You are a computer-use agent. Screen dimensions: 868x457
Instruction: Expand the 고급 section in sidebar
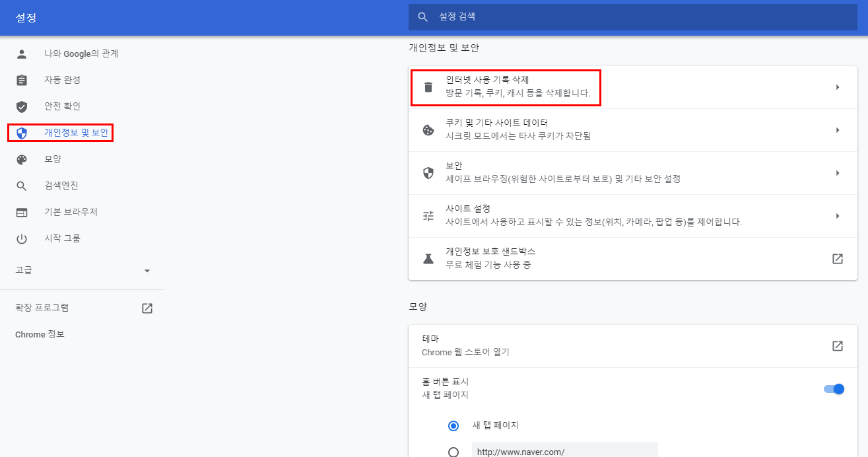(x=147, y=271)
